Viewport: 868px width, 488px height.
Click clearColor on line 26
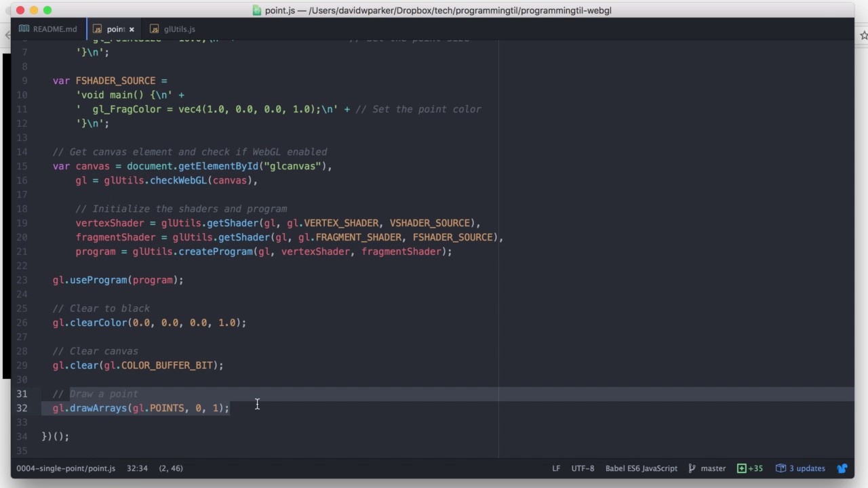(98, 323)
